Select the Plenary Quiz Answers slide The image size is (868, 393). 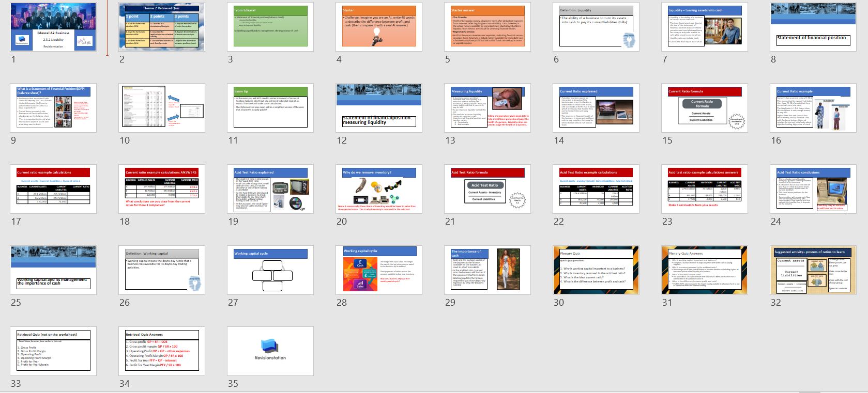tap(705, 270)
